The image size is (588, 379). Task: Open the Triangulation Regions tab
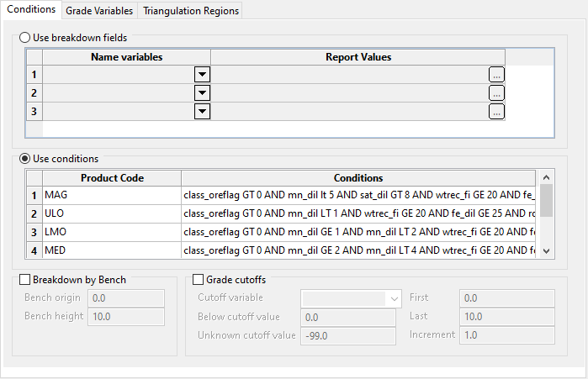point(191,11)
